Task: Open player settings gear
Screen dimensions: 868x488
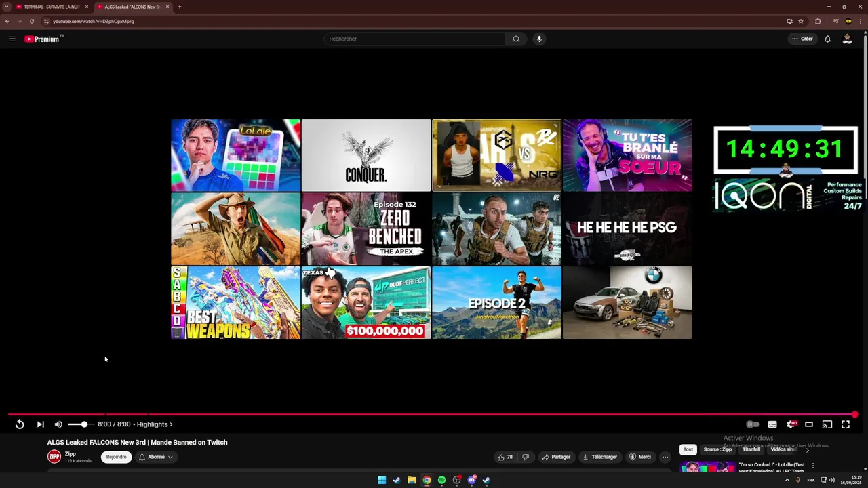Action: [x=791, y=424]
